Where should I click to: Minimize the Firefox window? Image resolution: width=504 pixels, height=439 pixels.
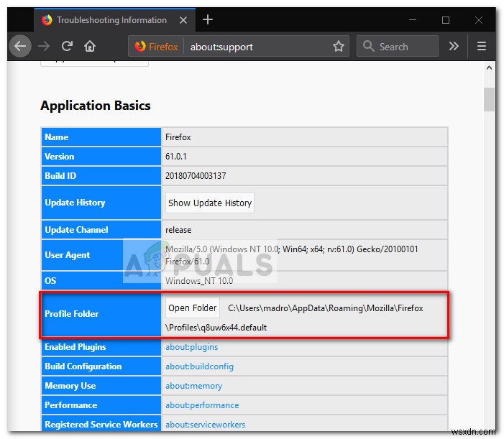pyautogui.click(x=413, y=20)
